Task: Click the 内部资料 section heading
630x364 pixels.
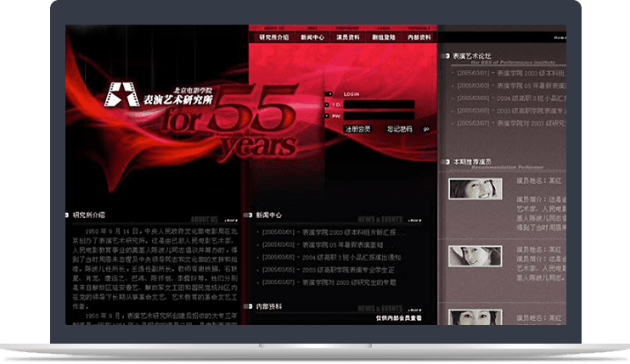Action: 269,306
